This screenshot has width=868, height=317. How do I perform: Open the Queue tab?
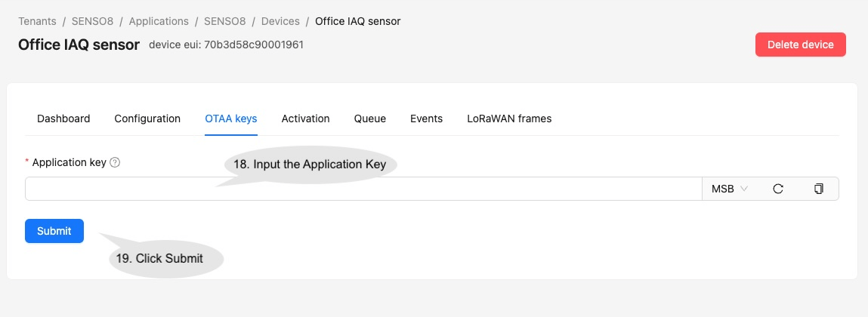point(370,118)
